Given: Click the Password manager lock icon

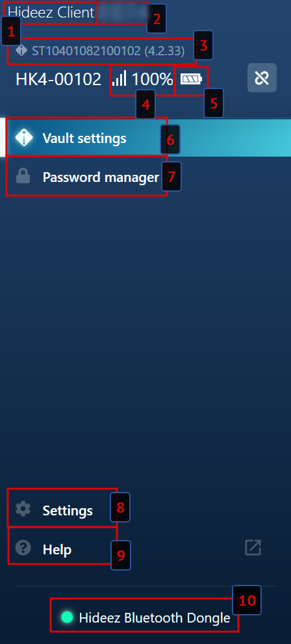Looking at the screenshot, I should pyautogui.click(x=23, y=177).
